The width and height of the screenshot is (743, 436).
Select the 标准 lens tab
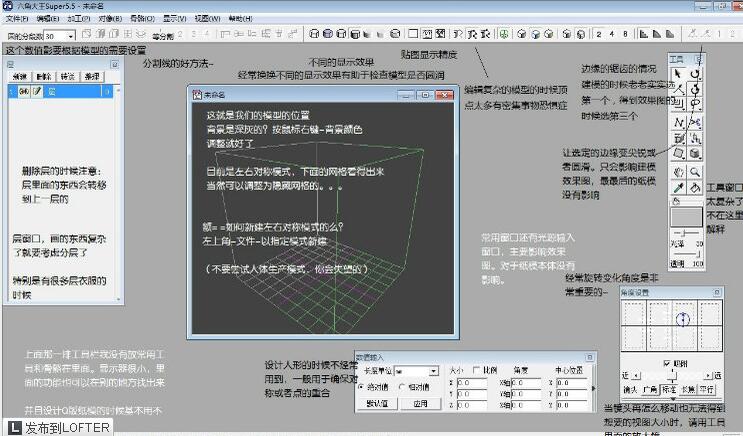coord(669,390)
